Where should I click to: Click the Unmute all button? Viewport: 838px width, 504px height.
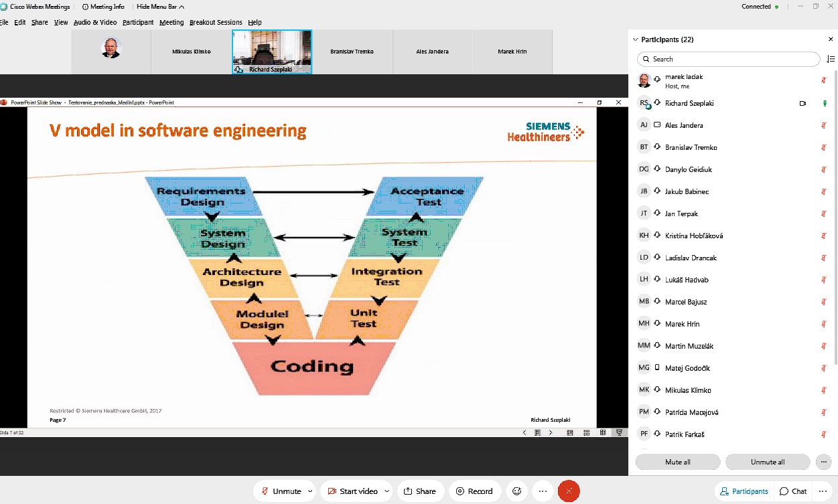(767, 462)
